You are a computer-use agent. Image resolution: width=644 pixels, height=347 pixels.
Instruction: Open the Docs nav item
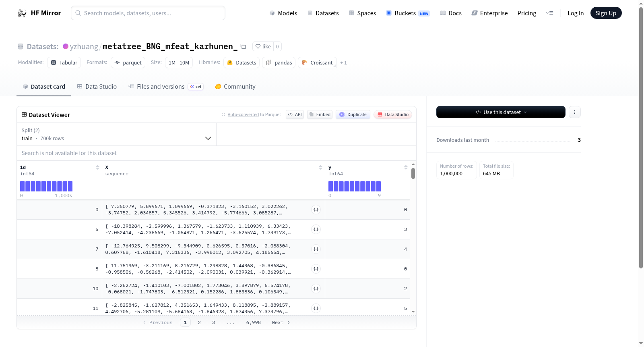[x=451, y=13]
